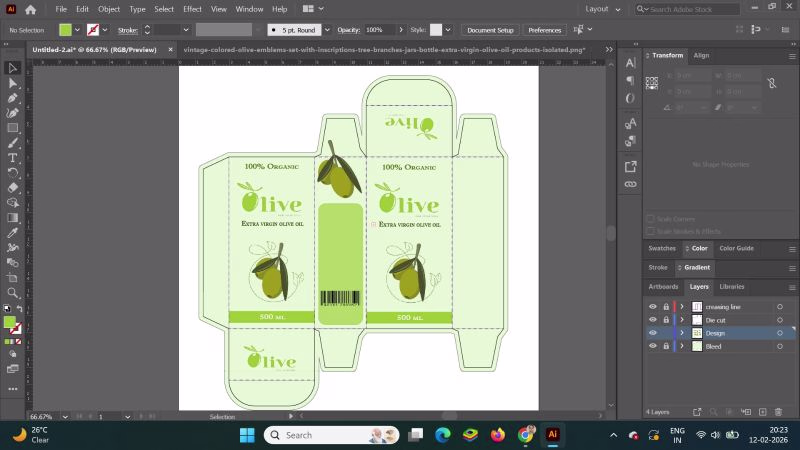Switch to the Align tab
The height and width of the screenshot is (450, 800).
point(701,56)
